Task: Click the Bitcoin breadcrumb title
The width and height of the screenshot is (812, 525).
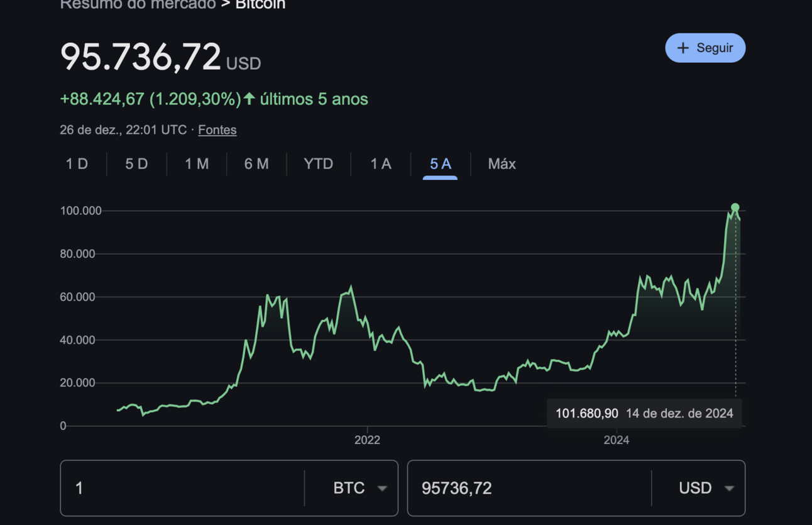Action: point(260,5)
